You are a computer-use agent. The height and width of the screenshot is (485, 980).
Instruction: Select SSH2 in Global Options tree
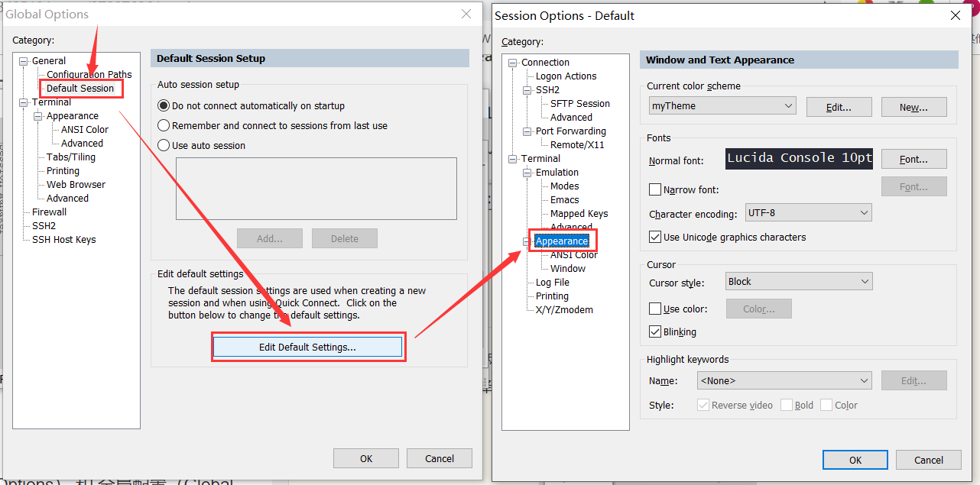44,226
